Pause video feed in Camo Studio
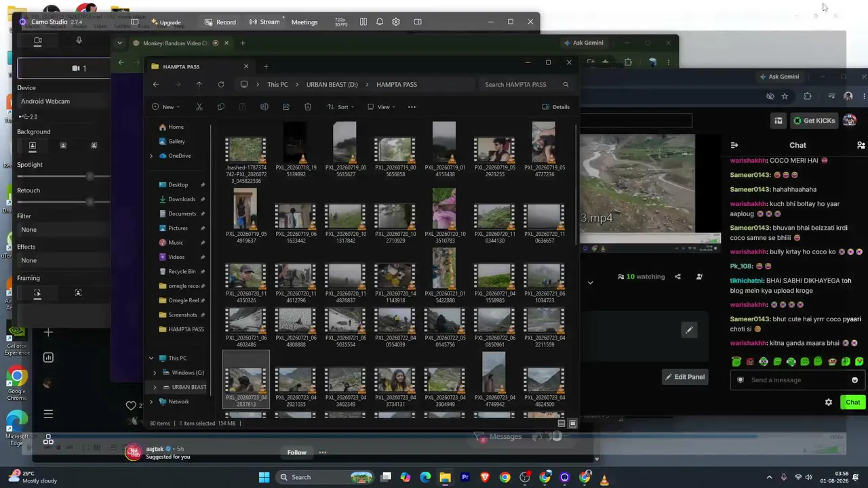This screenshot has height=488, width=868. (363, 22)
